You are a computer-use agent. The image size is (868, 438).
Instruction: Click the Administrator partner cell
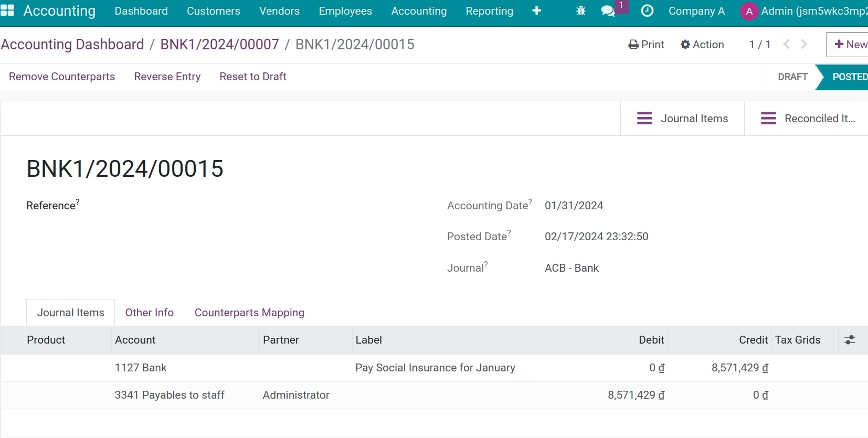coord(296,395)
